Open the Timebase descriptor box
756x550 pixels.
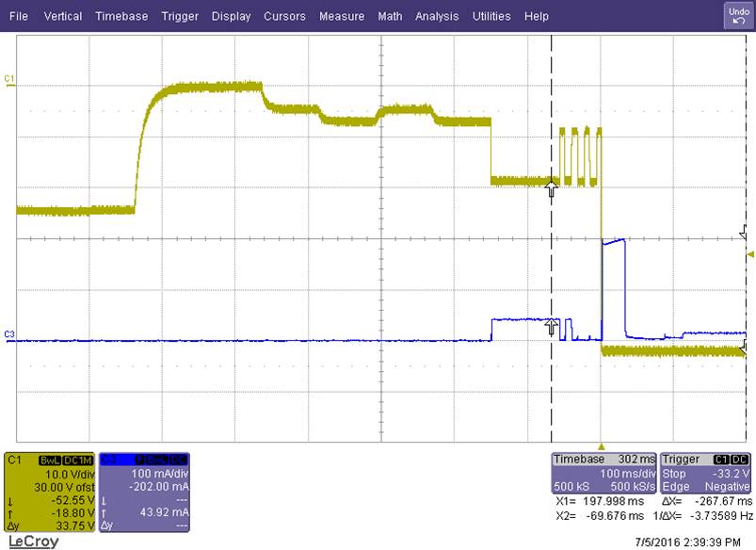(x=603, y=473)
